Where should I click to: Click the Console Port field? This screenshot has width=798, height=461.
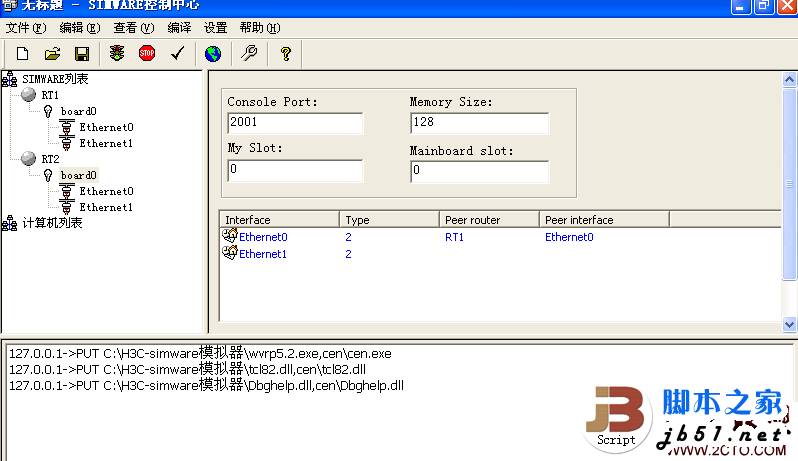295,123
